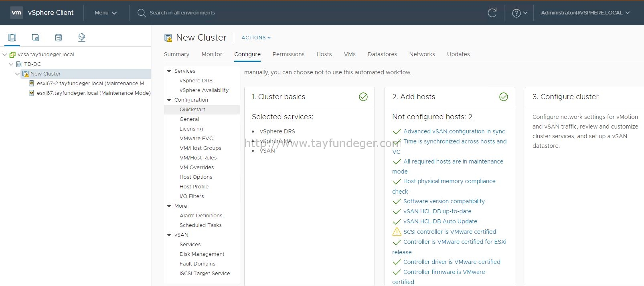Collapse the Configuration section
Image resolution: width=644 pixels, height=286 pixels.
169,100
